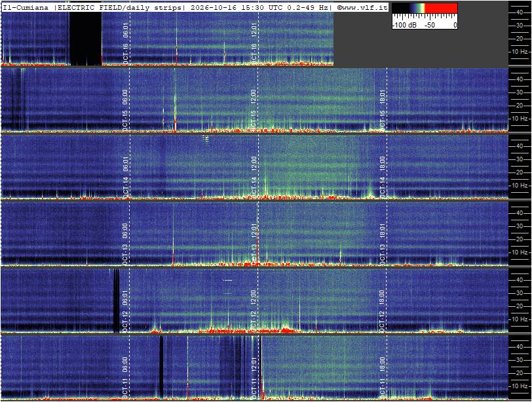532x402 pixels.
Task: Click the I1-Cumiana station name in the header
Action: [x=26, y=7]
